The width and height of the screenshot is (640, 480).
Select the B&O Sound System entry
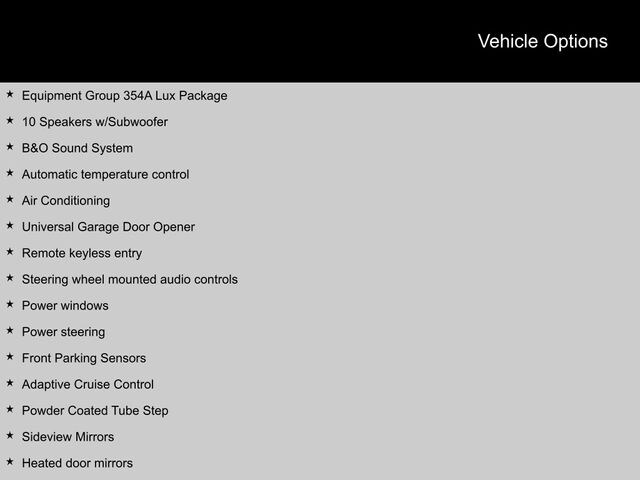tap(77, 148)
